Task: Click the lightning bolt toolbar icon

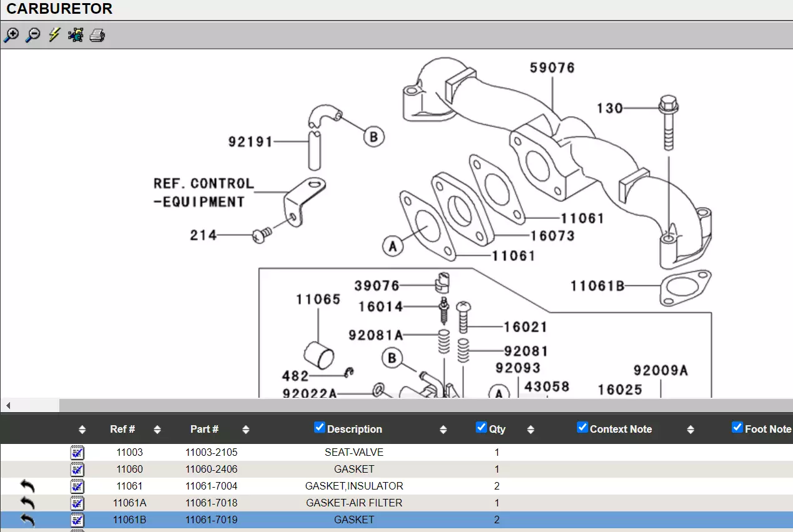Action: [54, 35]
